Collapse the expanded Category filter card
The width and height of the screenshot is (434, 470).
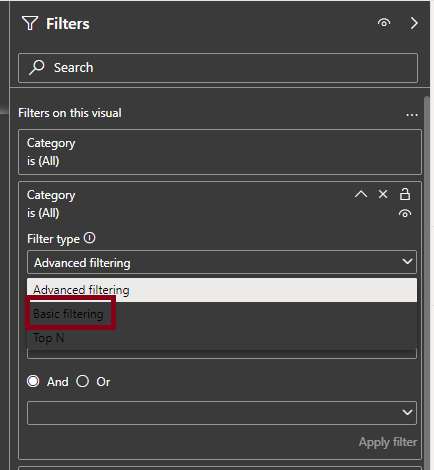tap(361, 194)
